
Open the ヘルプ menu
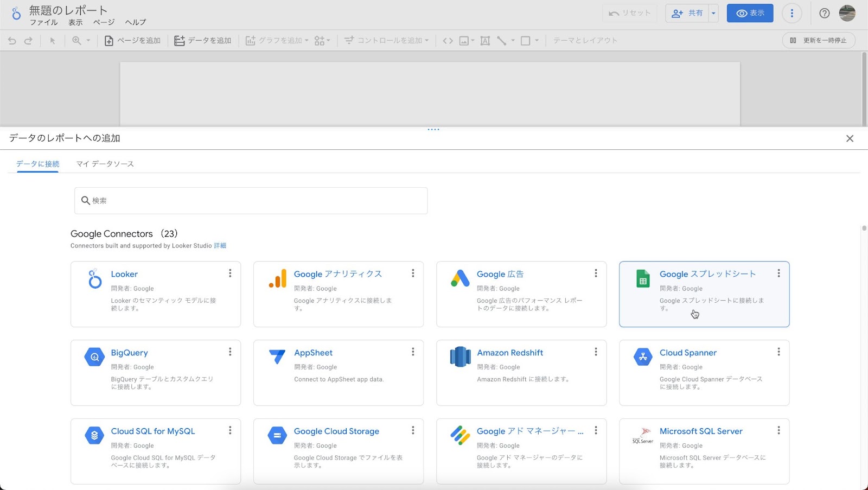click(135, 22)
